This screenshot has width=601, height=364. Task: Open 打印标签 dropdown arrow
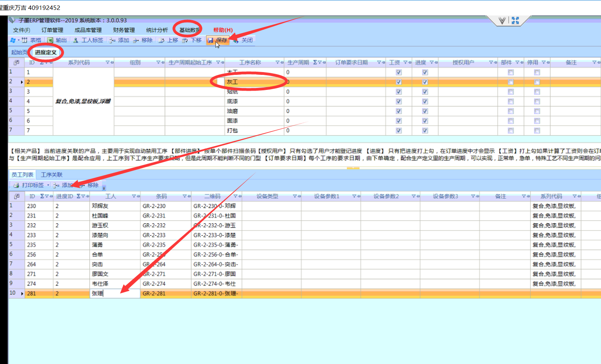pyautogui.click(x=48, y=185)
